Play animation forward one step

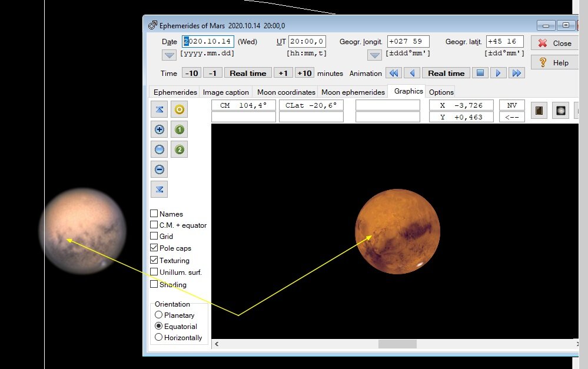(499, 73)
